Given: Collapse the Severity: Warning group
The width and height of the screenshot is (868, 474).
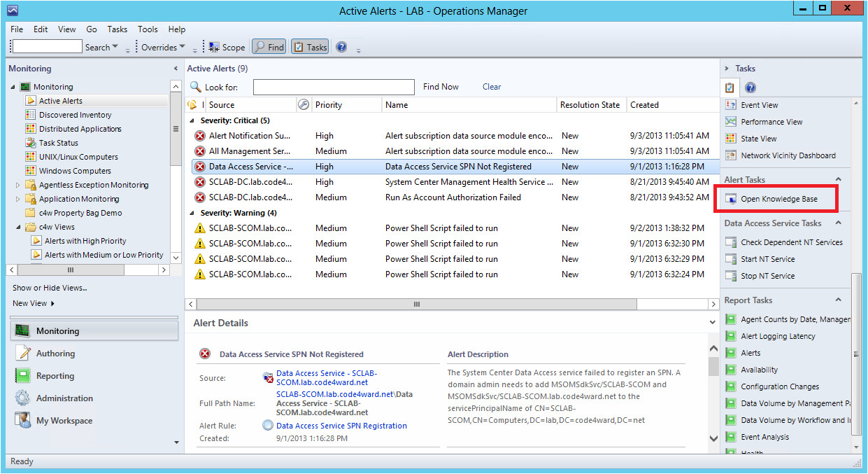Looking at the screenshot, I should [193, 213].
